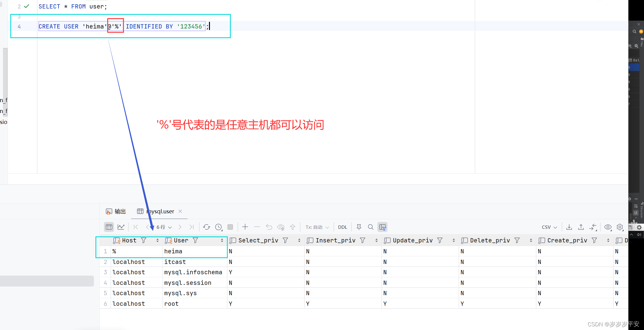The image size is (644, 330).
Task: Open the Tx auto transaction mode dropdown
Action: [317, 227]
